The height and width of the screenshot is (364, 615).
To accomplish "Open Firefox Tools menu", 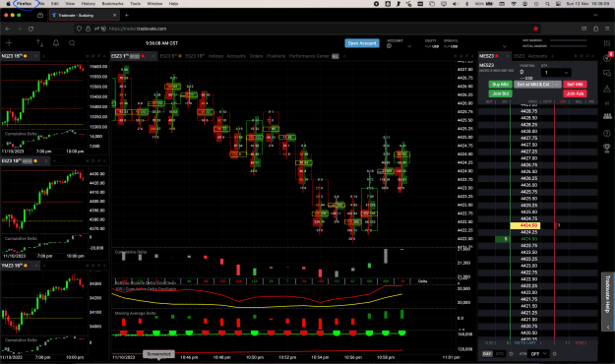I will [x=136, y=4].
